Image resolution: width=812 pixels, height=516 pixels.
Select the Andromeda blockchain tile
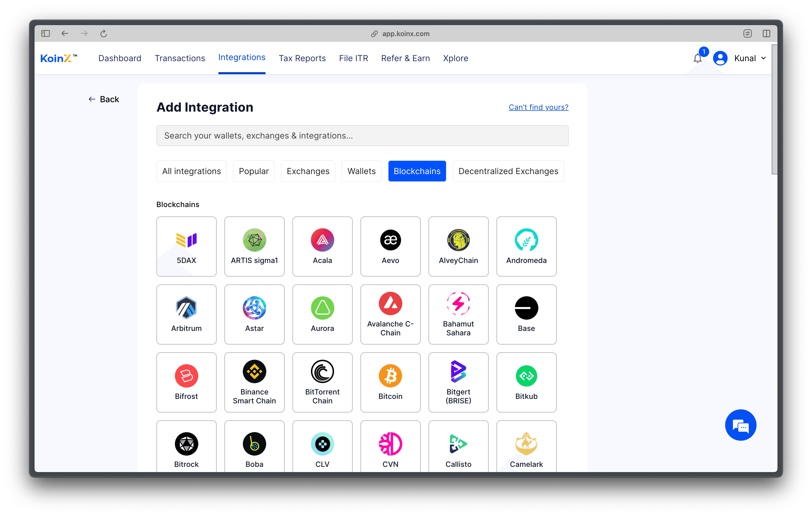click(x=526, y=246)
